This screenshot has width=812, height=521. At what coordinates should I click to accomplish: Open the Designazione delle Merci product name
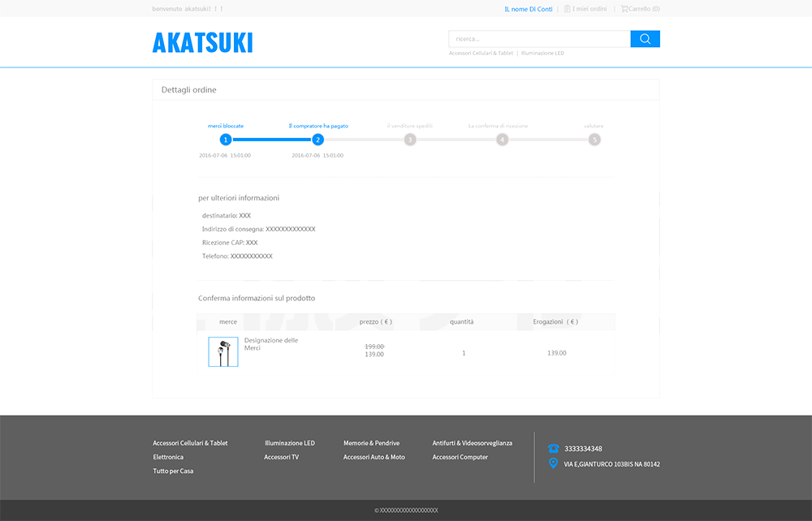[270, 344]
